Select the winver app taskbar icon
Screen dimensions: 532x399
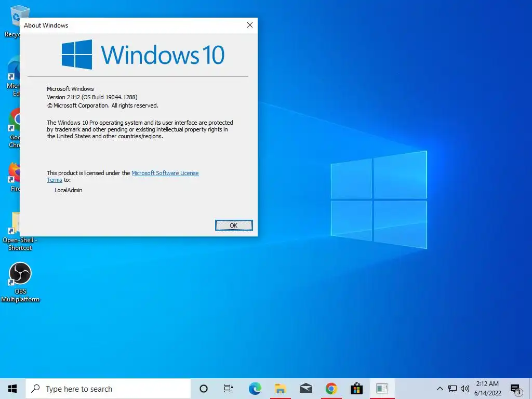point(382,389)
